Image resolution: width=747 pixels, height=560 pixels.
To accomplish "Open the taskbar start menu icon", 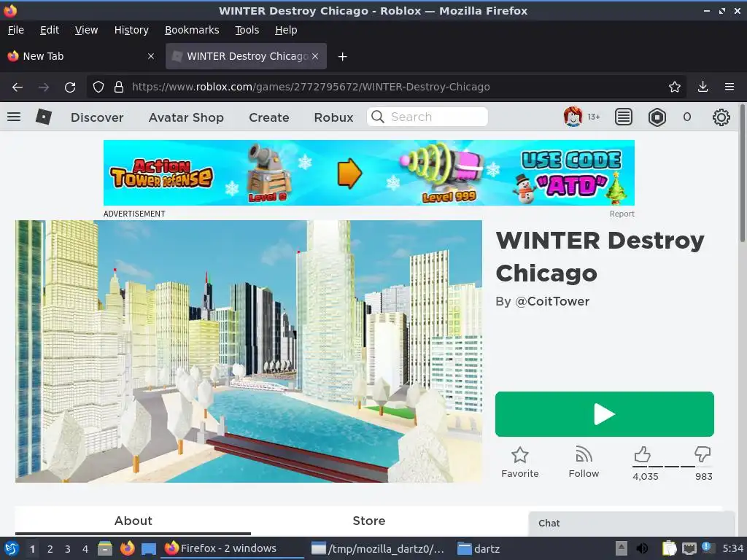I will pos(12,548).
